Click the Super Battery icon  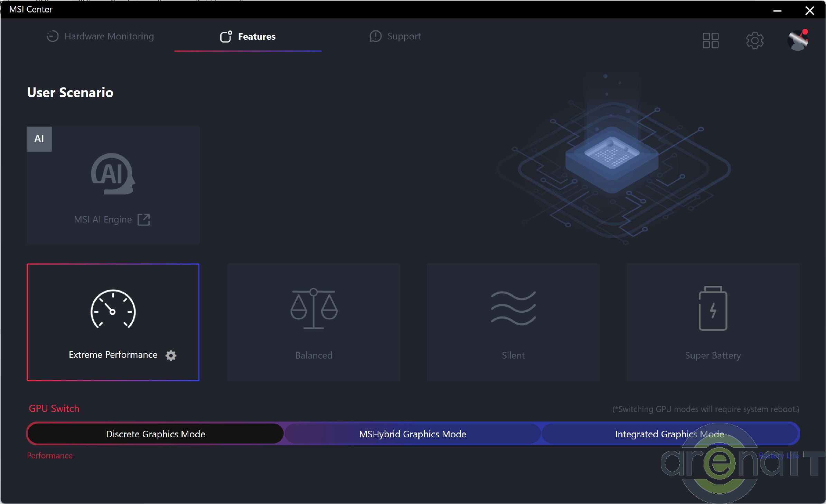pos(713,308)
